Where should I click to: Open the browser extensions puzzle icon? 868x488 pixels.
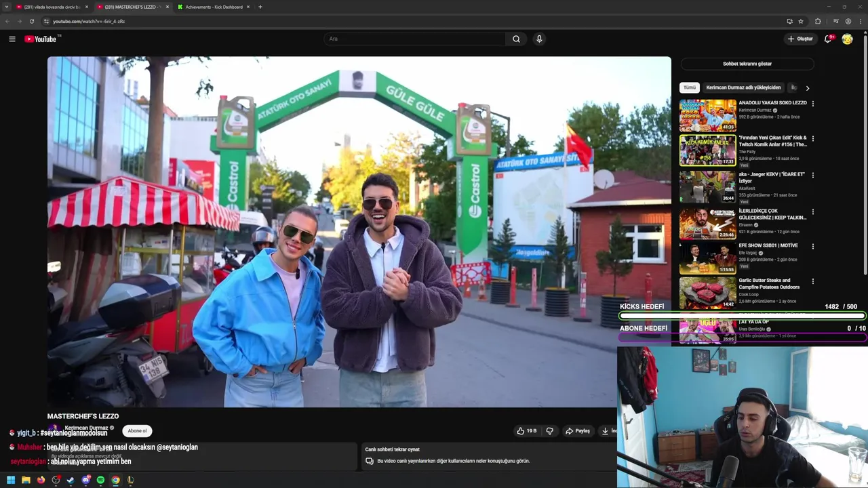[818, 21]
